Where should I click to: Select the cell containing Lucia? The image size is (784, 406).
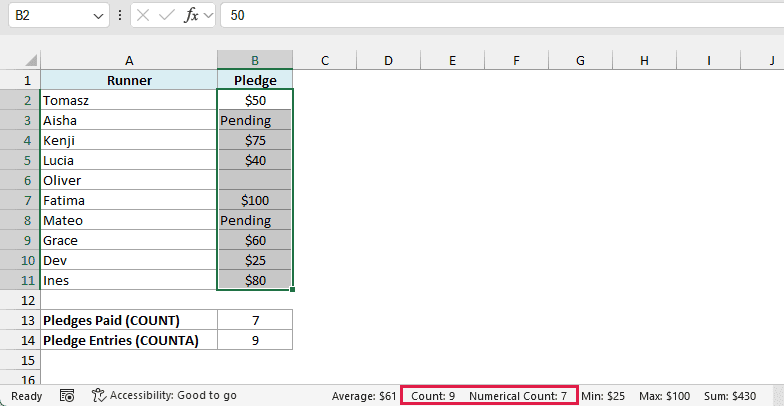(129, 160)
